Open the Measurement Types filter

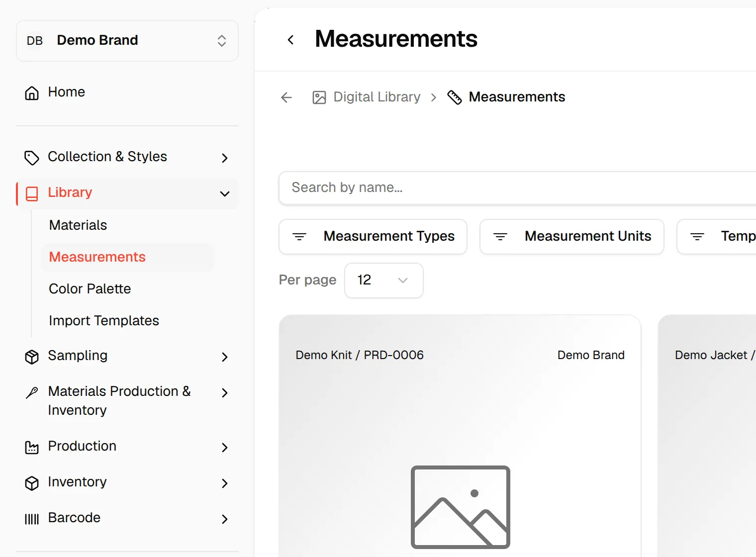373,237
